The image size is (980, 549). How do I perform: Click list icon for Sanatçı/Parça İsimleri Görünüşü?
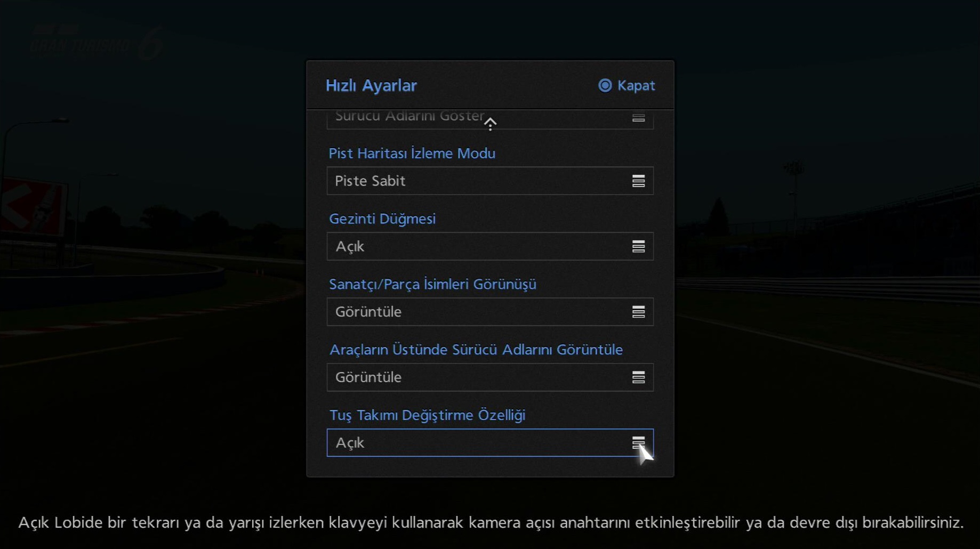pos(638,312)
